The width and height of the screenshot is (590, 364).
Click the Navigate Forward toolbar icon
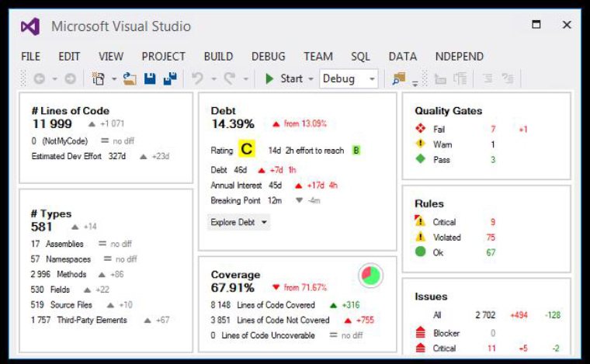pyautogui.click(x=70, y=78)
